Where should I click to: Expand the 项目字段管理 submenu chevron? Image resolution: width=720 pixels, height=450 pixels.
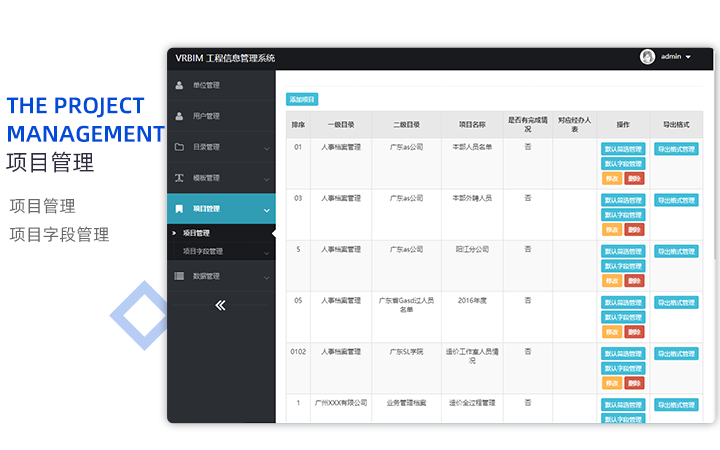coord(267,253)
